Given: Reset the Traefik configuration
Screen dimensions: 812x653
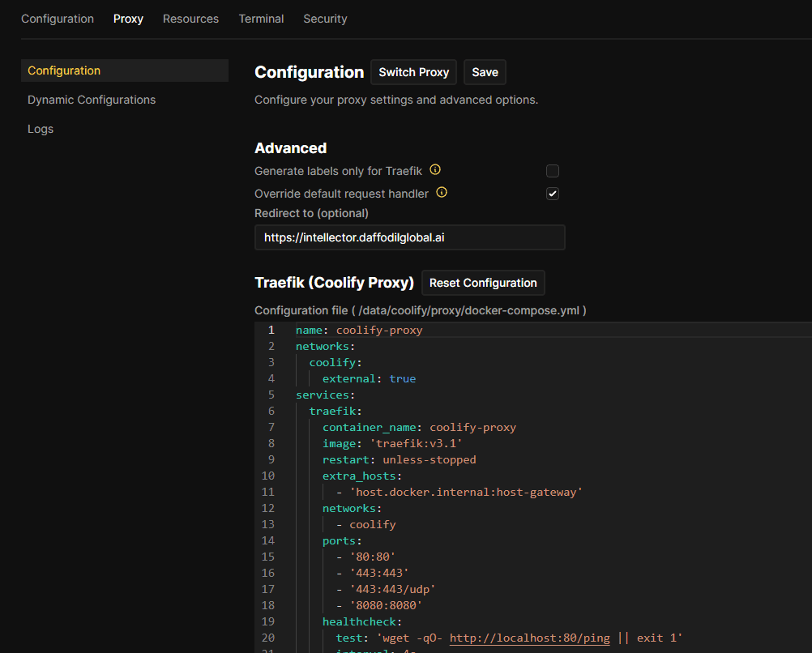Looking at the screenshot, I should pos(483,283).
